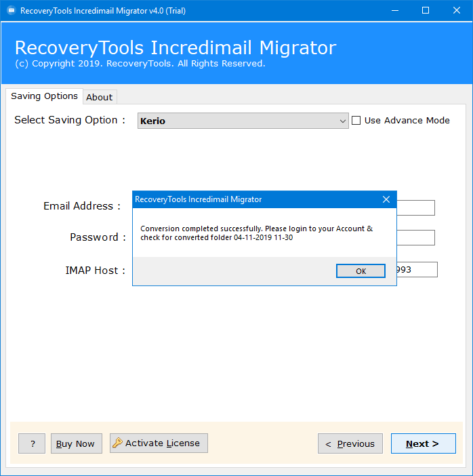
Task: Click the Email Address input field
Action: [415, 208]
